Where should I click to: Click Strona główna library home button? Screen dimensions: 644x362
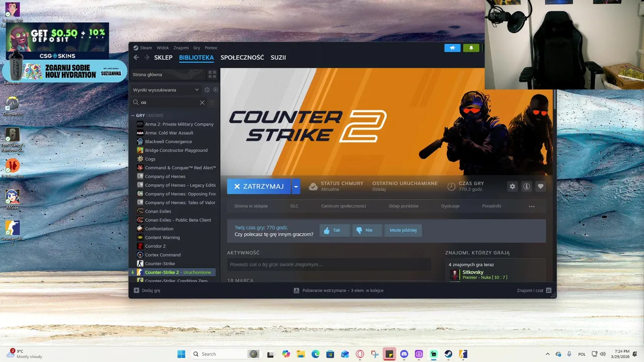[x=168, y=74]
